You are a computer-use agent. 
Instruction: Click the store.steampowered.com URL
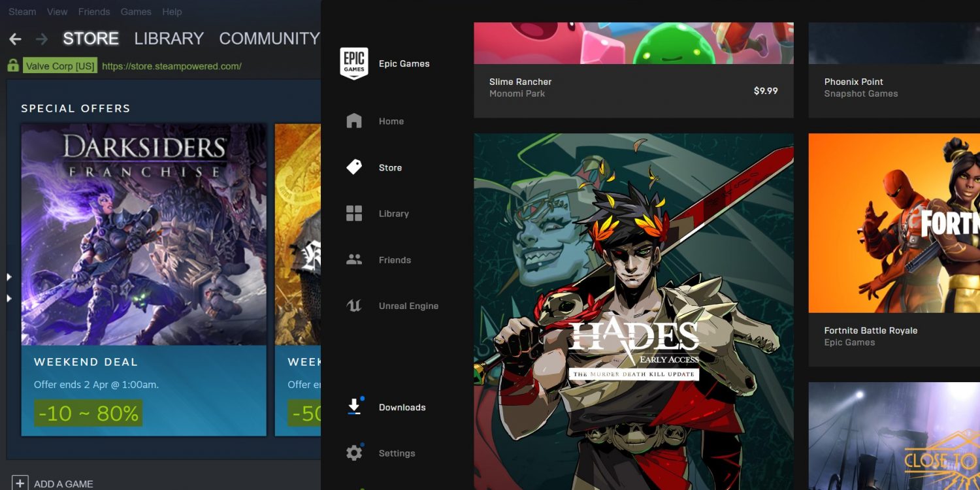(172, 66)
